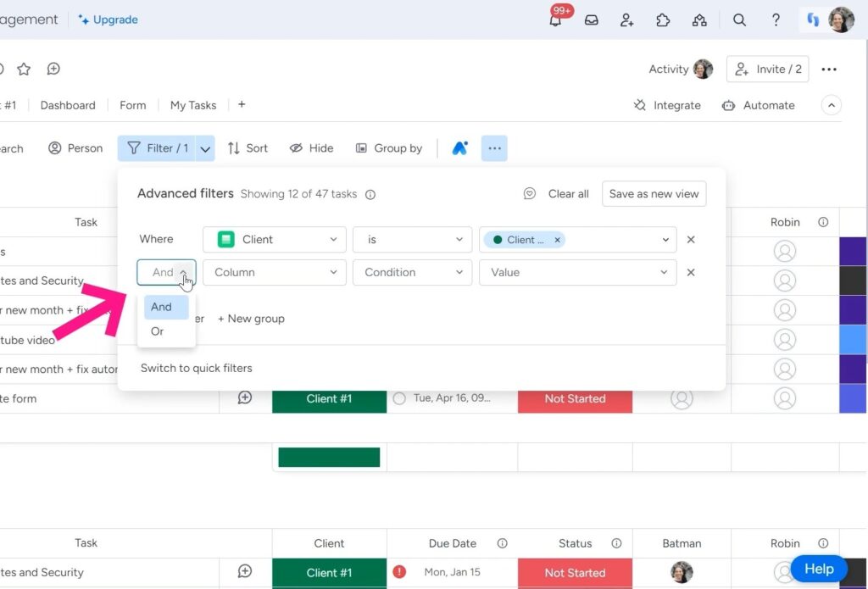This screenshot has height=589, width=868.
Task: Select Or as the filter operator
Action: tap(158, 331)
